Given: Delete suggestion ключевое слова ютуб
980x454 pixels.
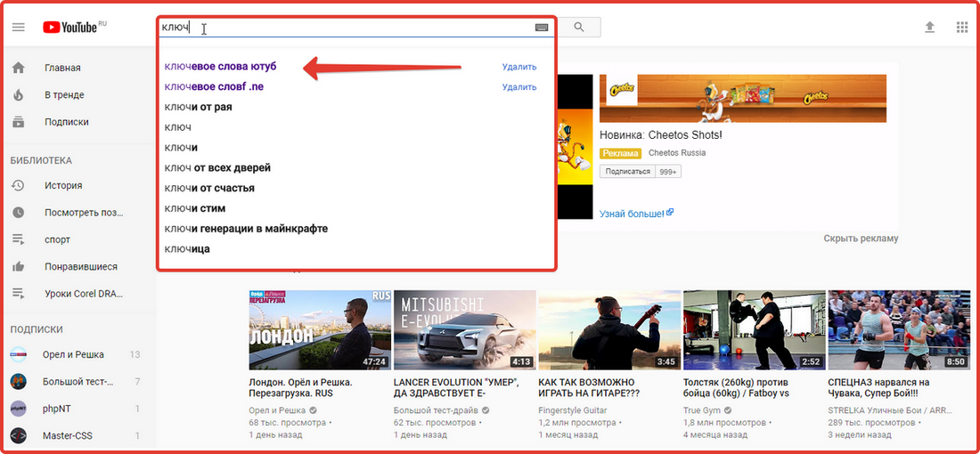Looking at the screenshot, I should [x=519, y=67].
